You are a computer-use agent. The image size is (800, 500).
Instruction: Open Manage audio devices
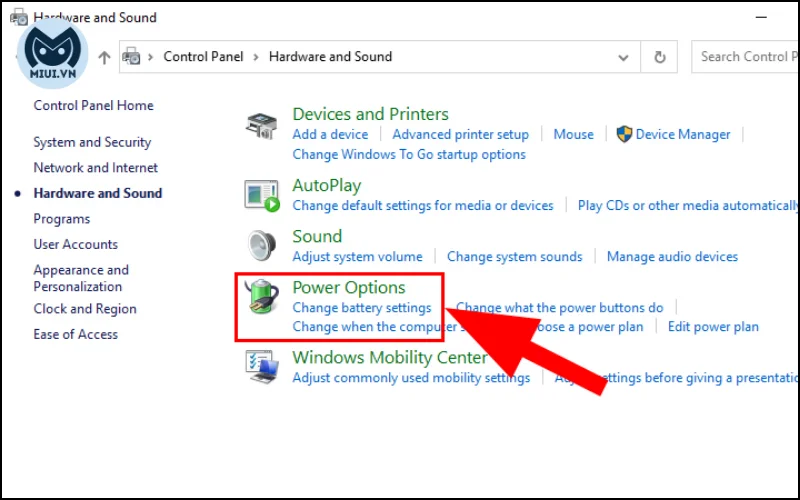pyautogui.click(x=672, y=256)
